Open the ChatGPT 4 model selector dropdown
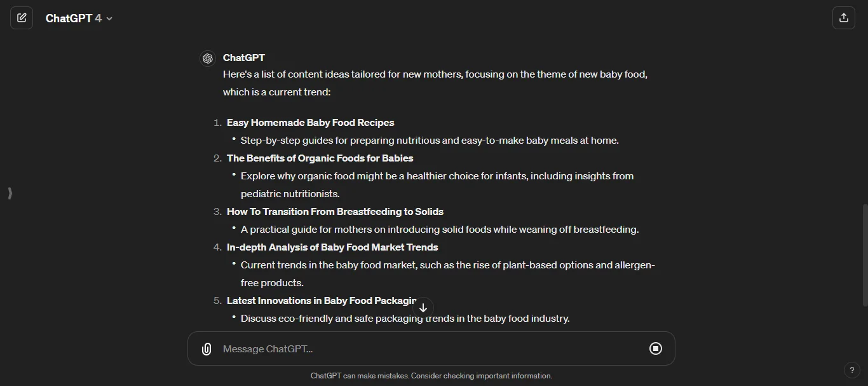Viewport: 868px width, 386px height. click(79, 18)
